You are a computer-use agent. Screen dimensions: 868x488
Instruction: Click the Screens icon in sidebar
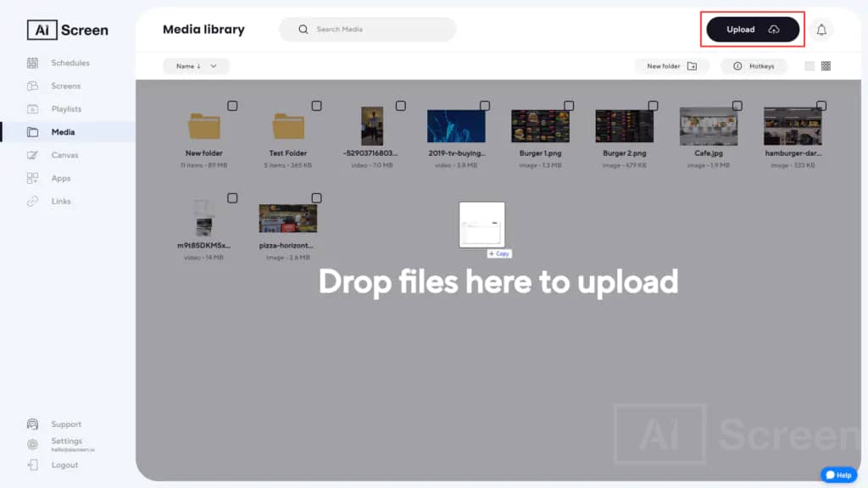33,86
